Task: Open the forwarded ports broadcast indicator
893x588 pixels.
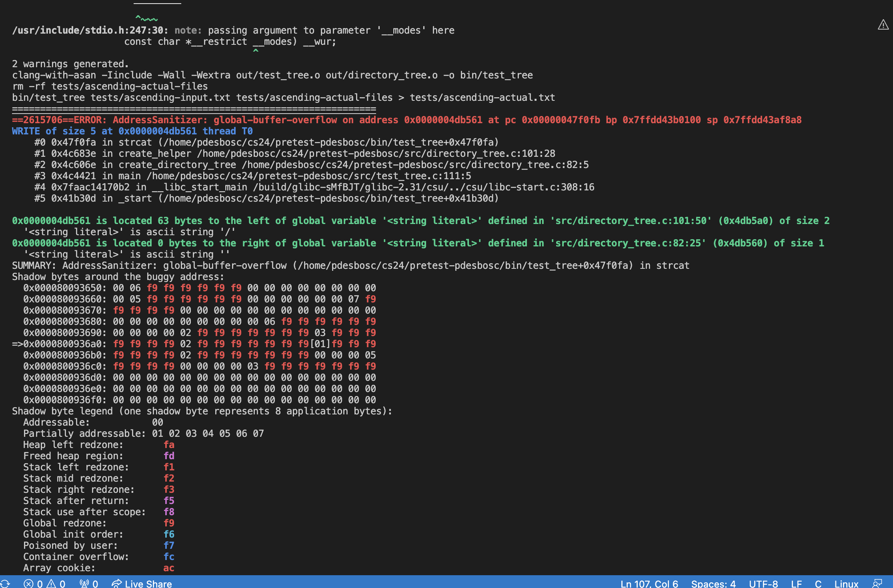Action: [89, 584]
